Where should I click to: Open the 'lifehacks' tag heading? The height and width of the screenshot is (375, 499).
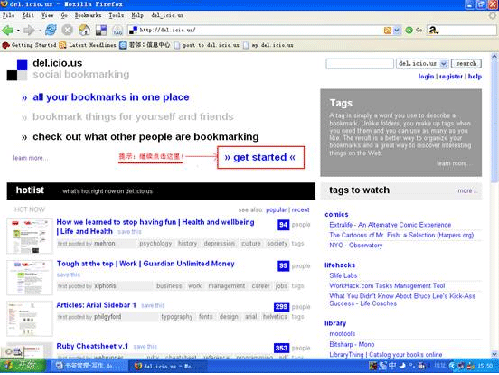pyautogui.click(x=340, y=265)
